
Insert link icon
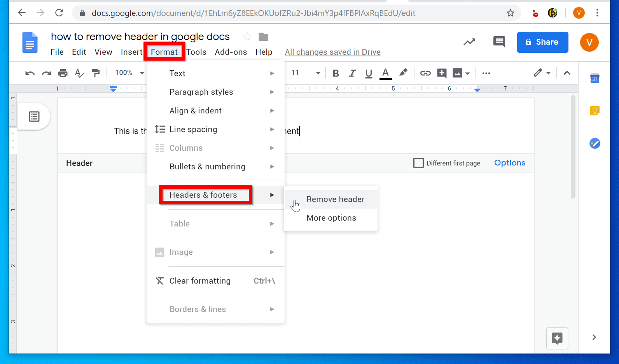pyautogui.click(x=425, y=73)
